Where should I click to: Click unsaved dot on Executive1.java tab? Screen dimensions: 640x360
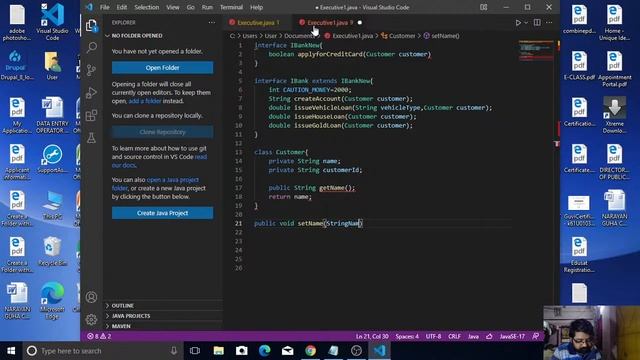click(360, 23)
